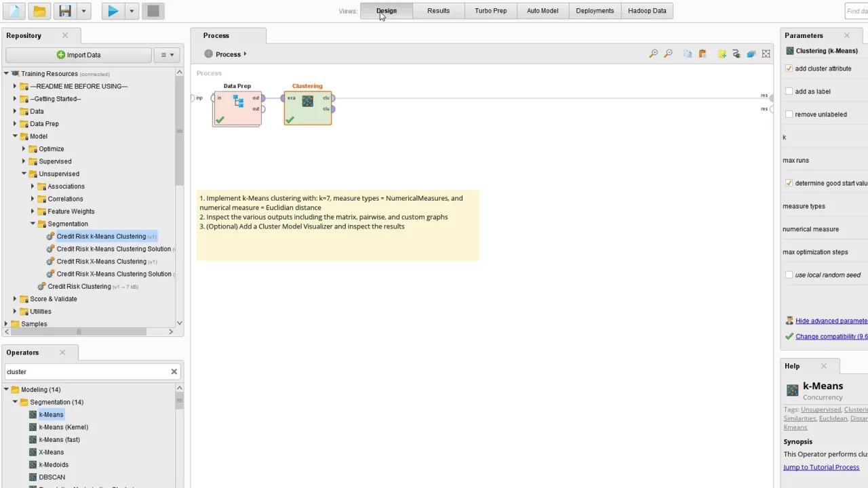Click the Repository horizontal scrollbar

80,332
